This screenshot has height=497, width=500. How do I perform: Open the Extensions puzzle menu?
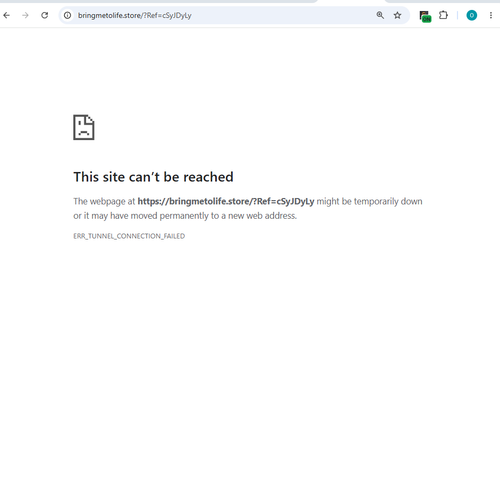(443, 15)
